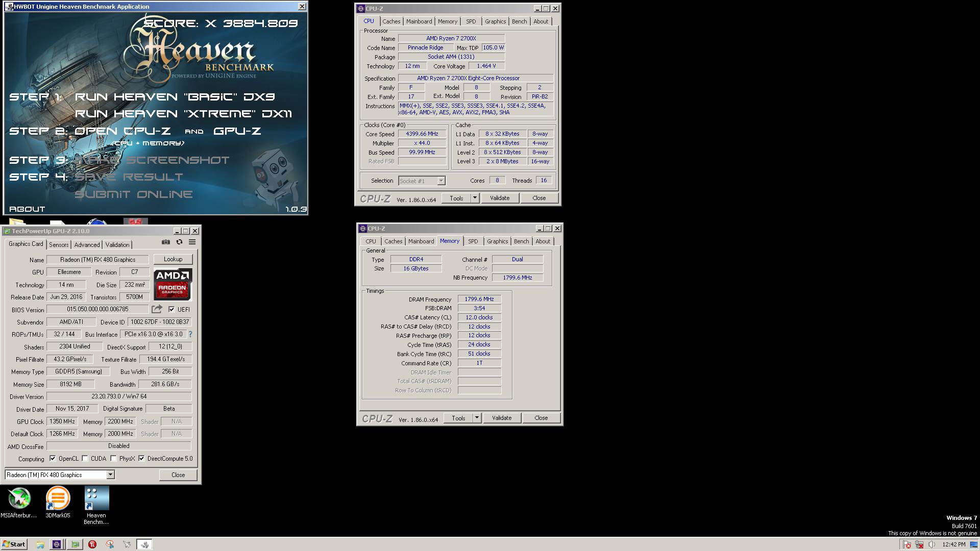Open the GPU-Z hamburger menu
Image resolution: width=980 pixels, height=551 pixels.
pos(192,242)
